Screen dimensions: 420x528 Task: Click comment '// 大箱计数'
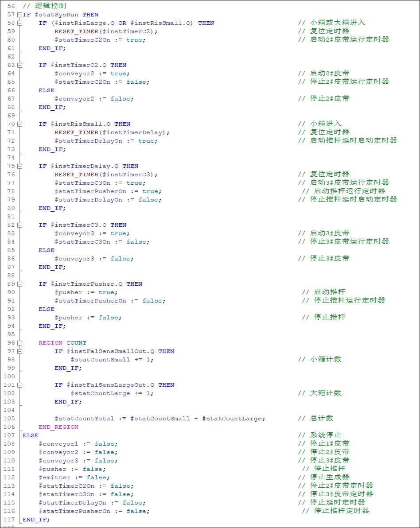319,393
